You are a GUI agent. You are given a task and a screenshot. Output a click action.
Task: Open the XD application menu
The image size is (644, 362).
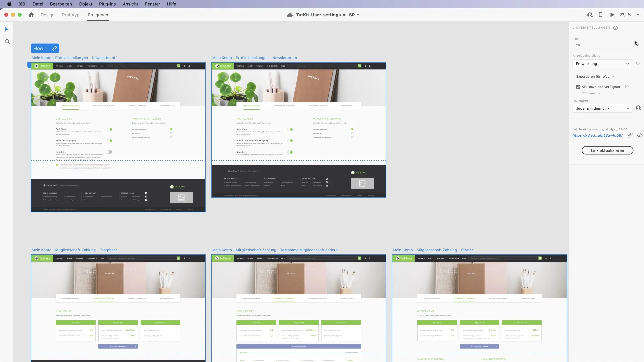(x=22, y=4)
